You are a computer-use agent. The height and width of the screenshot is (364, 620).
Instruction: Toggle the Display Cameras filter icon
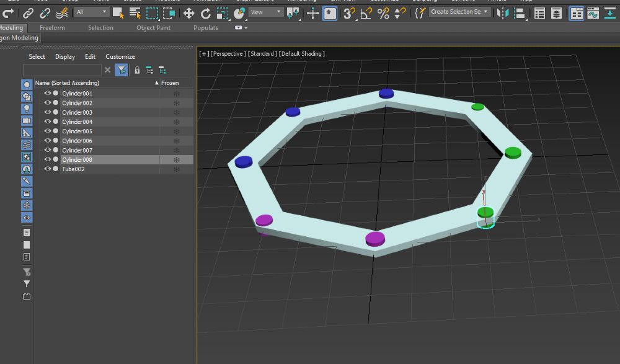pos(27,121)
